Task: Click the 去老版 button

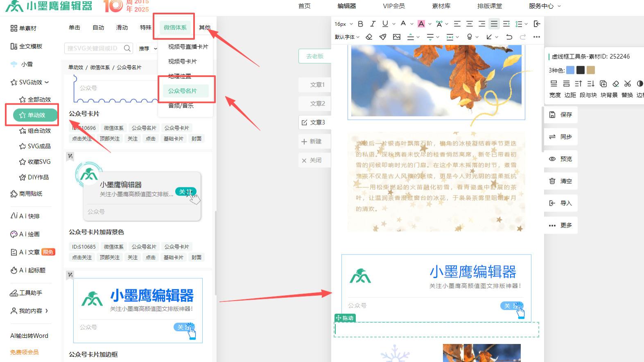Action: pos(315,56)
